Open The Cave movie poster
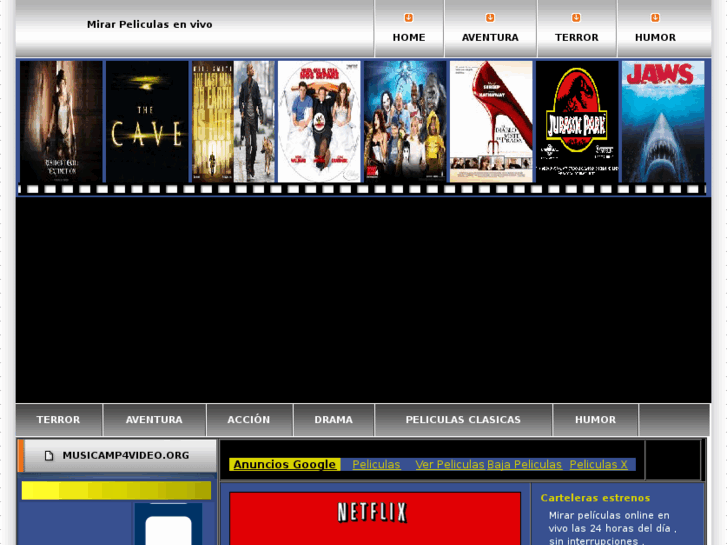Image resolution: width=727 pixels, height=545 pixels. pyautogui.click(x=147, y=122)
